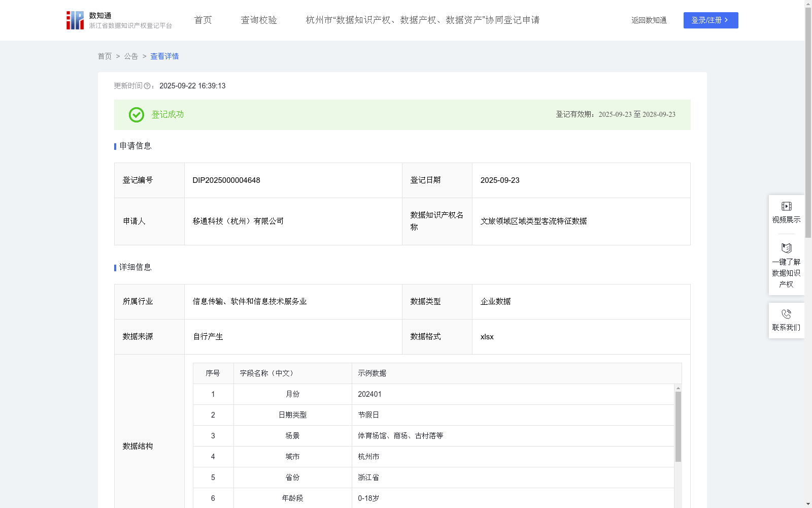812x508 pixels.
Task: Click the page scrollbar down arrow
Action: tap(808, 504)
